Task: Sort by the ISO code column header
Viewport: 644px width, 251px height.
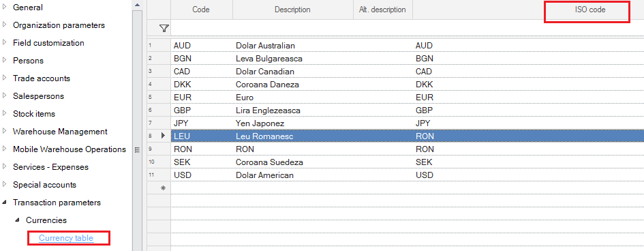Action: point(589,10)
